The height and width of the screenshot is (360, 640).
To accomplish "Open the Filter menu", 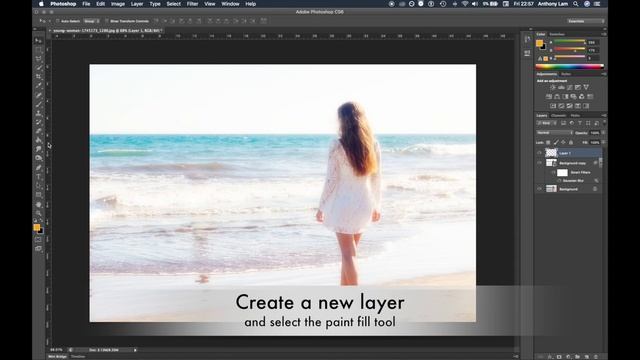I will pos(192,4).
